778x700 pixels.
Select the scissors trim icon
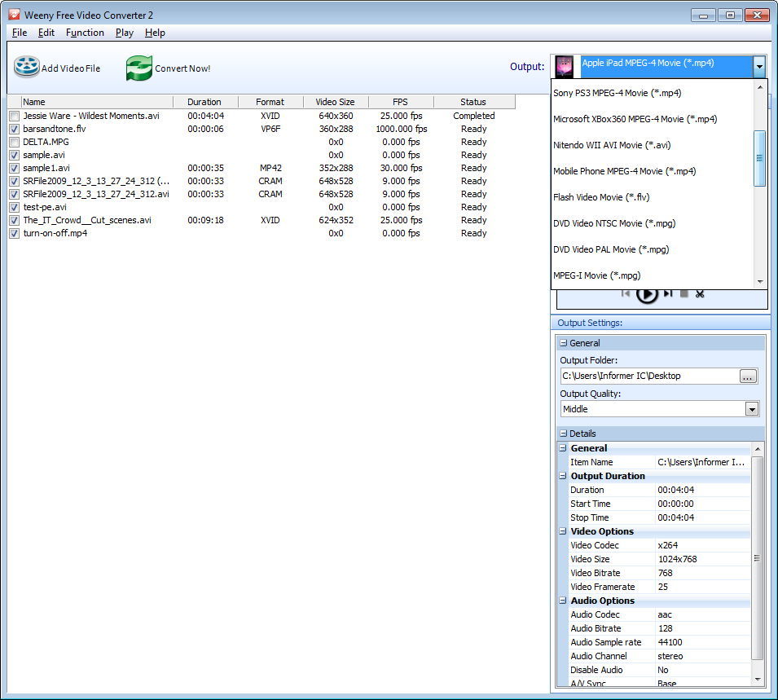click(700, 293)
